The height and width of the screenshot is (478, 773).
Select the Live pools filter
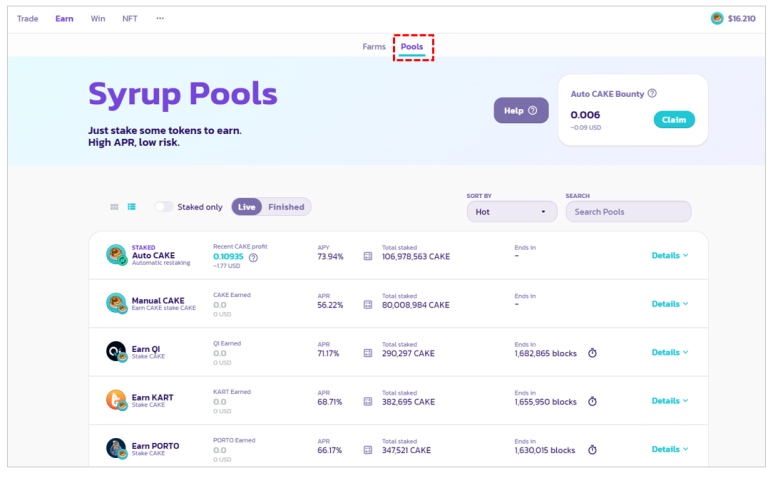point(246,207)
